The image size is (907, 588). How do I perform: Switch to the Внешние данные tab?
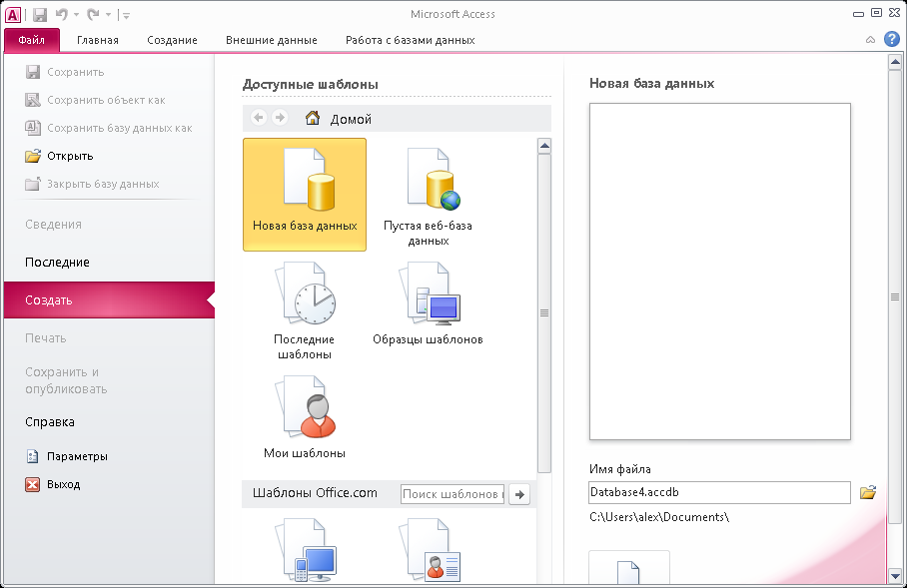click(x=272, y=40)
